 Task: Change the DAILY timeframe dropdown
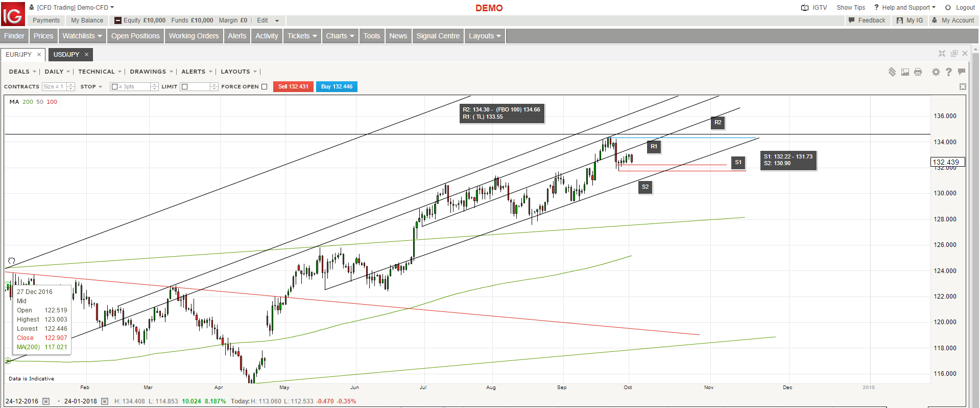click(x=57, y=72)
